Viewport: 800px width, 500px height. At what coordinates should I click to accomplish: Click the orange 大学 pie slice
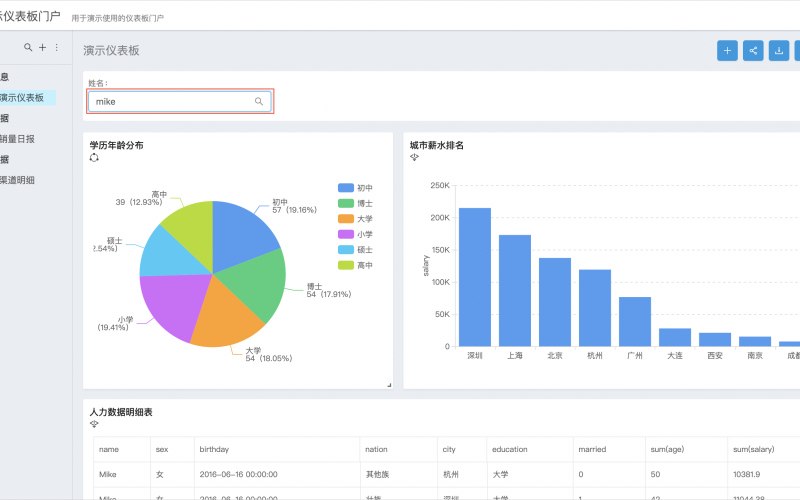[224, 316]
